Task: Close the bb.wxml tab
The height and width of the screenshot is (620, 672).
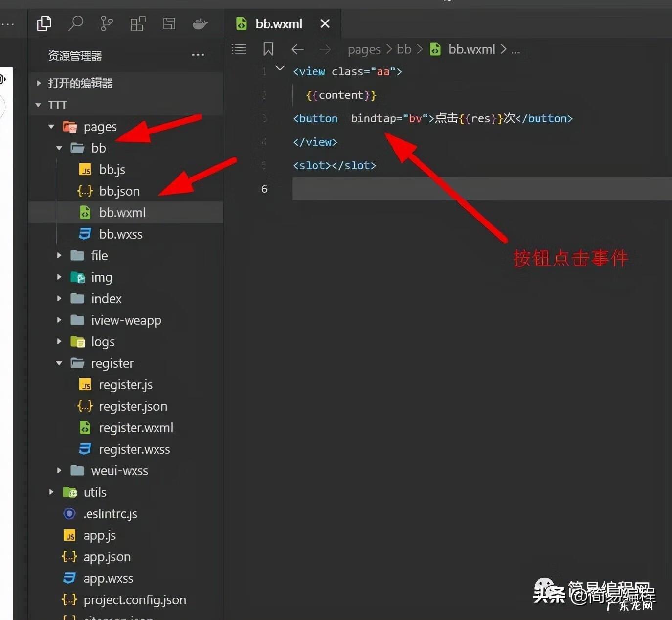Action: tap(325, 23)
